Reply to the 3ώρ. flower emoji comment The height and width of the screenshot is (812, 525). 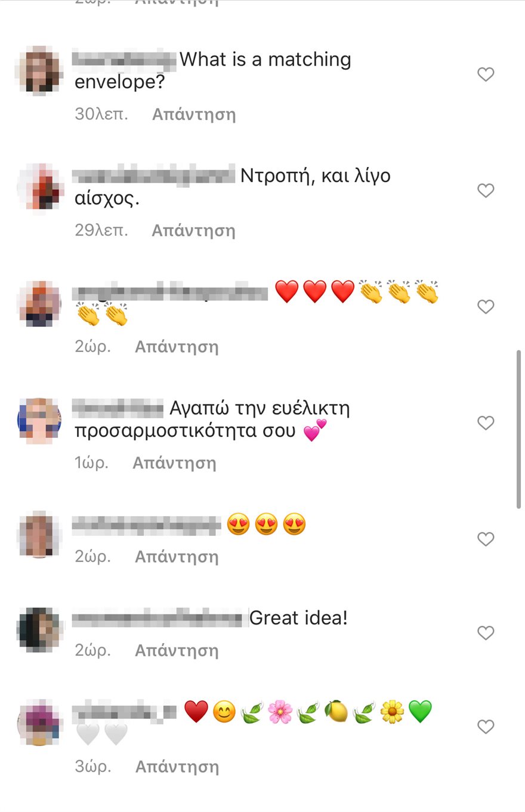(x=177, y=767)
